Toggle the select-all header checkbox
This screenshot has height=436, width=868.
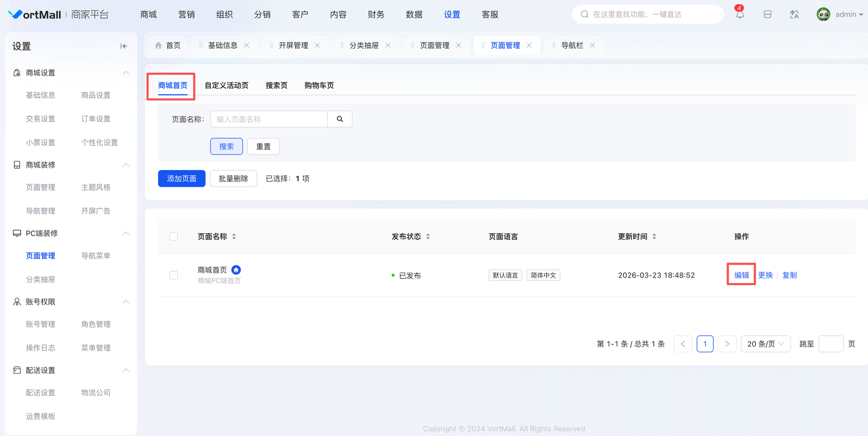tap(174, 236)
